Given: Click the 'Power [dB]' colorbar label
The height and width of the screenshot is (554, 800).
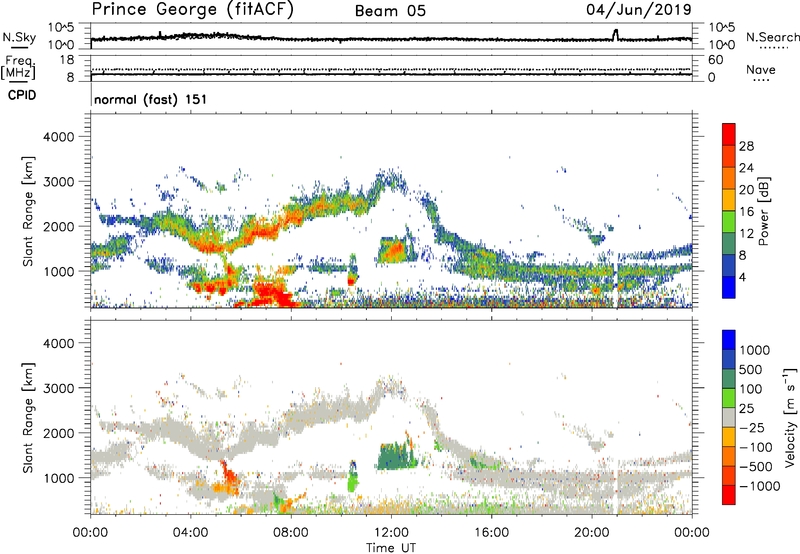Looking at the screenshot, I should pos(763,211).
